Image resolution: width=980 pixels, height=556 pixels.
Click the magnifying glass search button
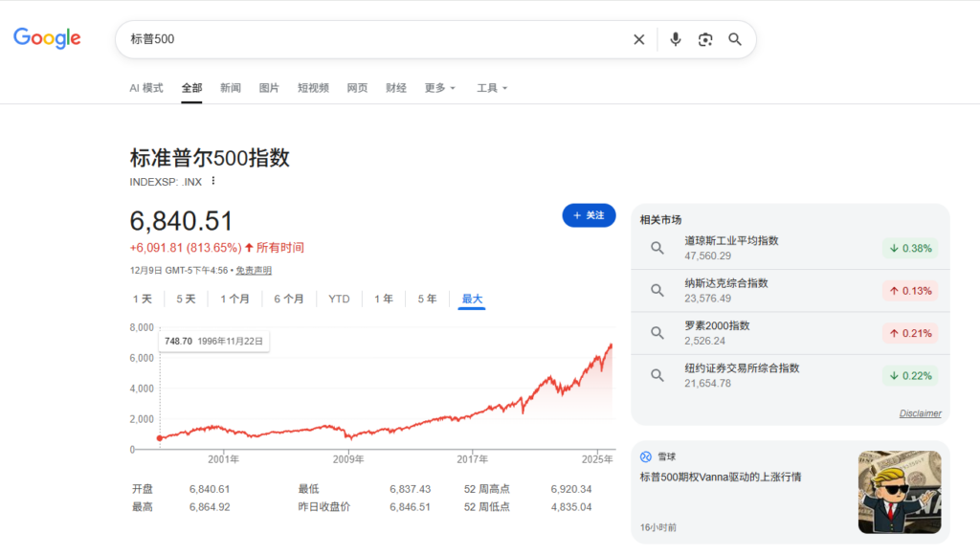pos(735,39)
